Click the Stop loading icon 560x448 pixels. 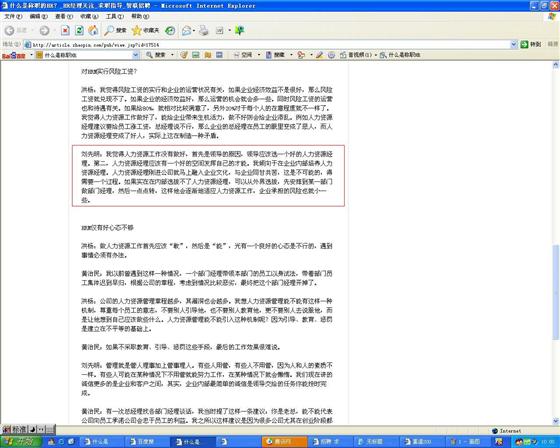click(65, 31)
